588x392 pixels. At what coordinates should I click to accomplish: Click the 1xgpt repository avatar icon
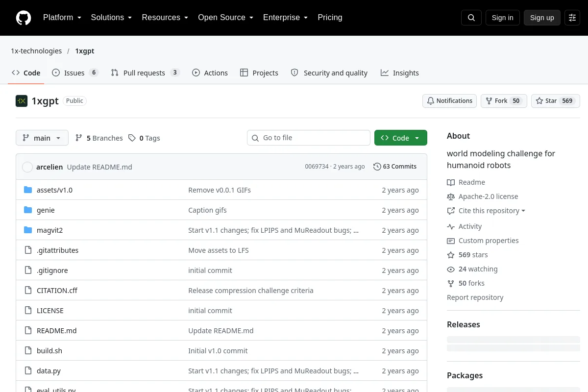22,101
